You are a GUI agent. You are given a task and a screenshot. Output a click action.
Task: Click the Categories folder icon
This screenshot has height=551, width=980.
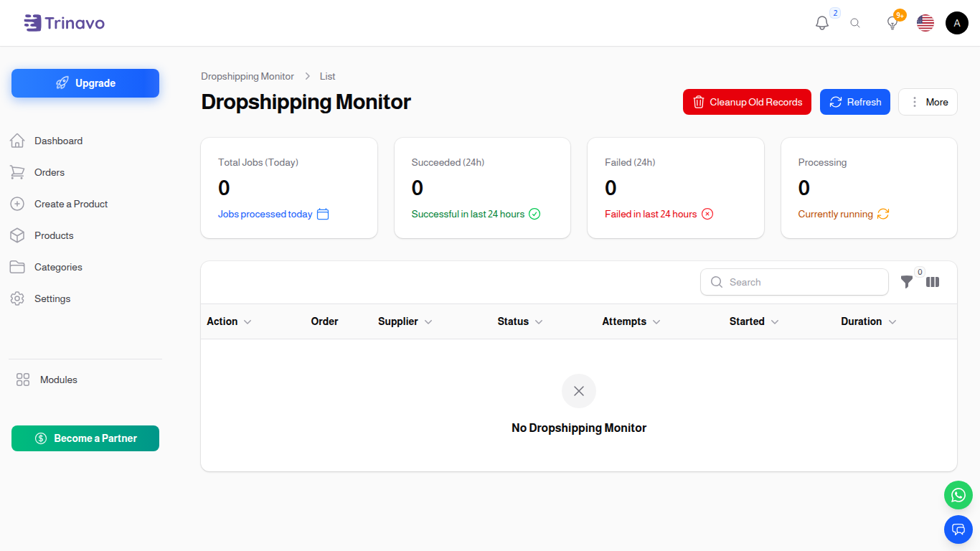coord(17,267)
